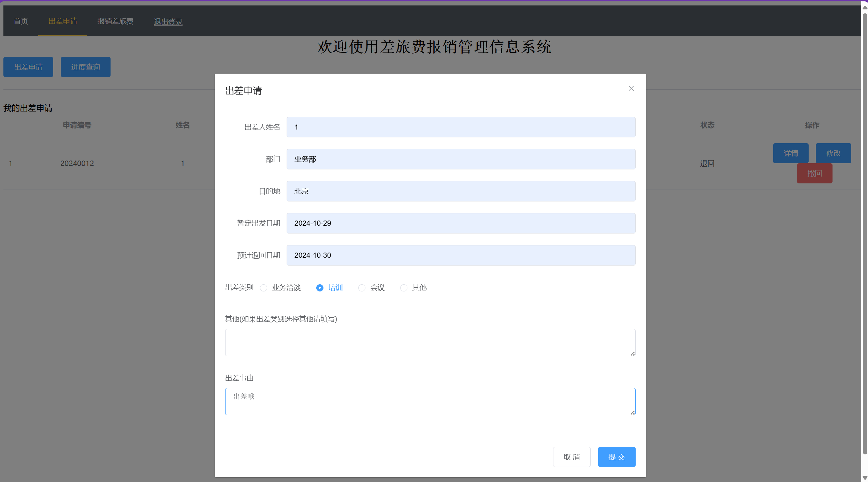Select the 业务洽谈 radio option
This screenshot has width=868, height=482.
263,288
